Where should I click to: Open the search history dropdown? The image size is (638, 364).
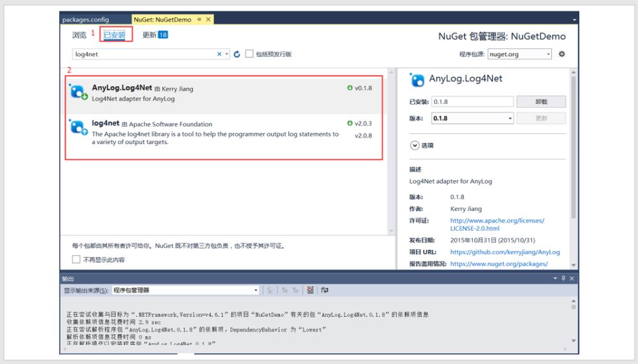point(226,54)
